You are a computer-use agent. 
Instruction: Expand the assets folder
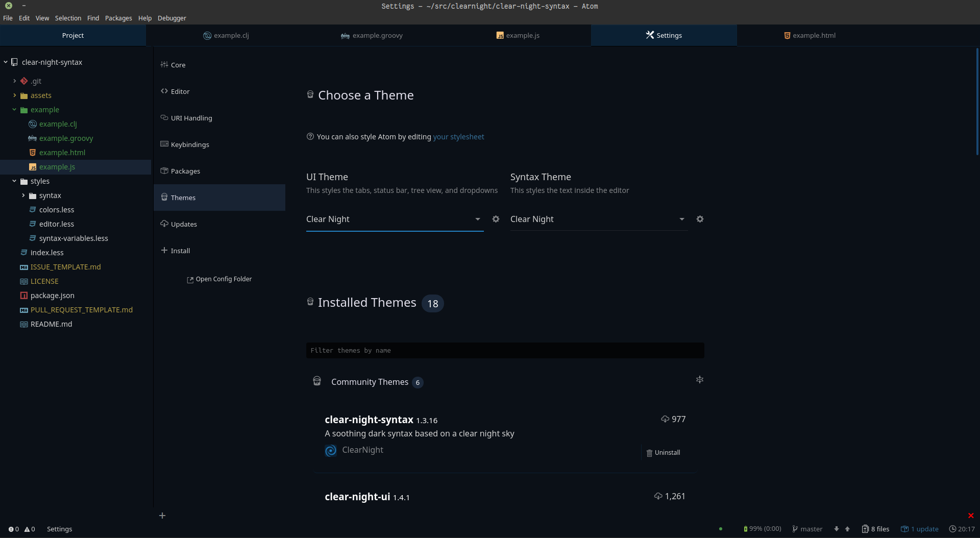[x=15, y=95]
